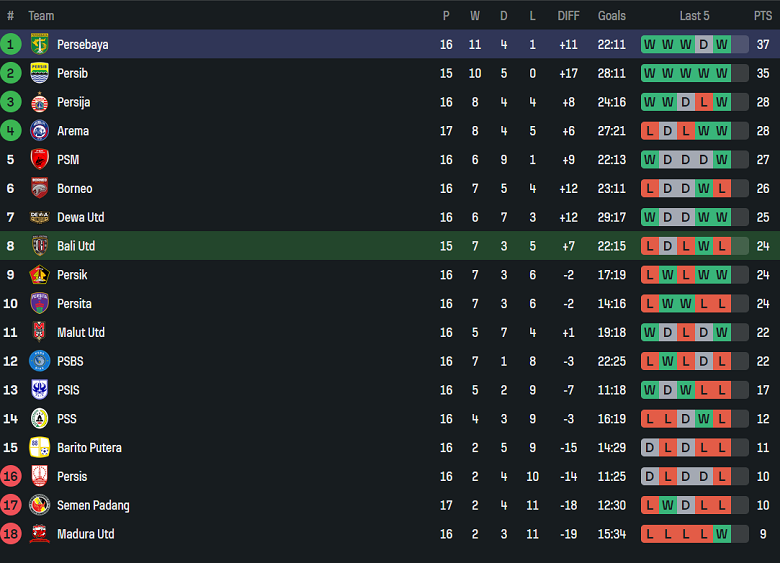Click the red position 16 badge
Image resolution: width=780 pixels, height=563 pixels.
point(11,476)
